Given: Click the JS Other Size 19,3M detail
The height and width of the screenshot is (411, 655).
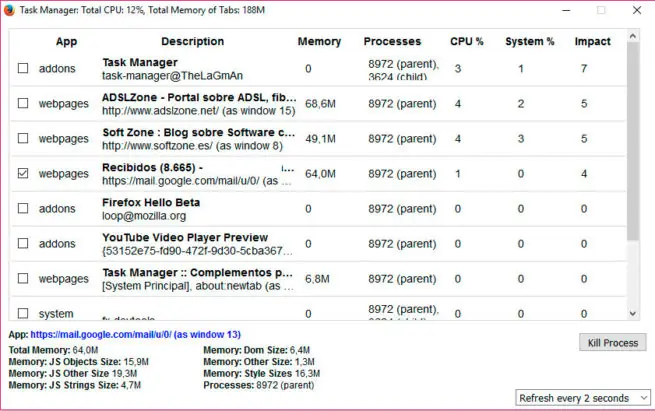Looking at the screenshot, I should click(73, 373).
